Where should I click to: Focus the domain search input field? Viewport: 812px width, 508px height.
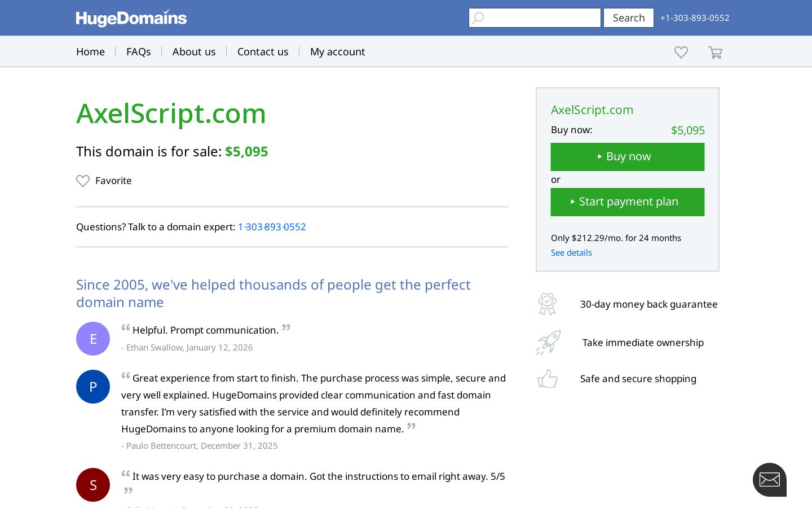(x=535, y=18)
